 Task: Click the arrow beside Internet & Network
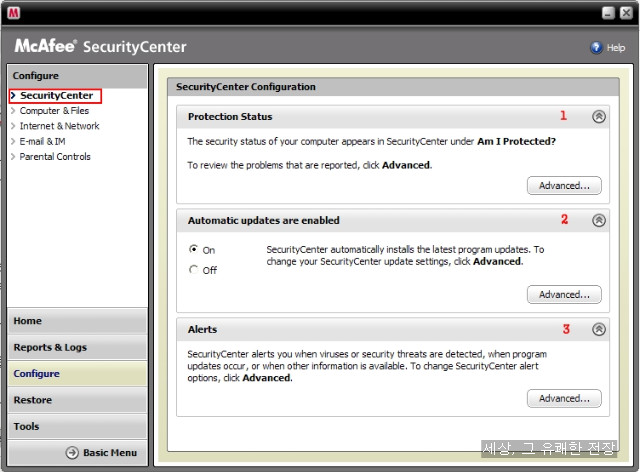click(13, 126)
